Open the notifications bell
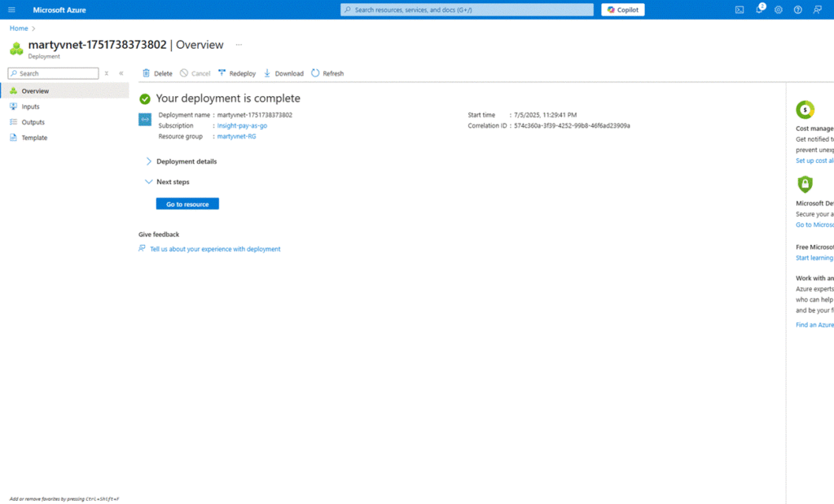834x504 pixels. [x=759, y=10]
